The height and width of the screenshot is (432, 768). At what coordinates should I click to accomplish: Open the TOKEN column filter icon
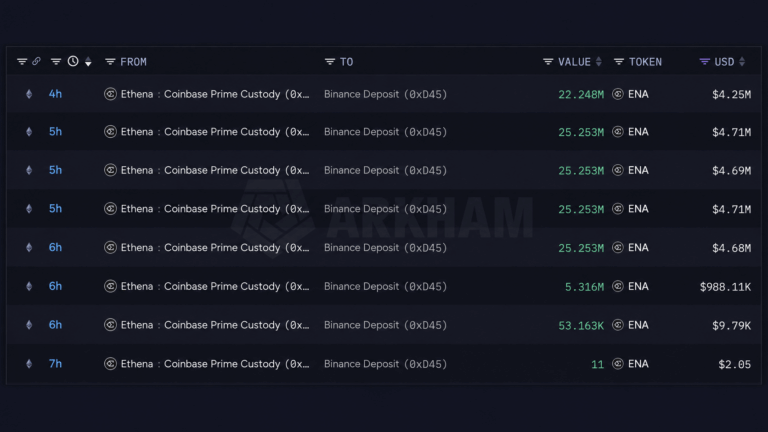(x=619, y=62)
